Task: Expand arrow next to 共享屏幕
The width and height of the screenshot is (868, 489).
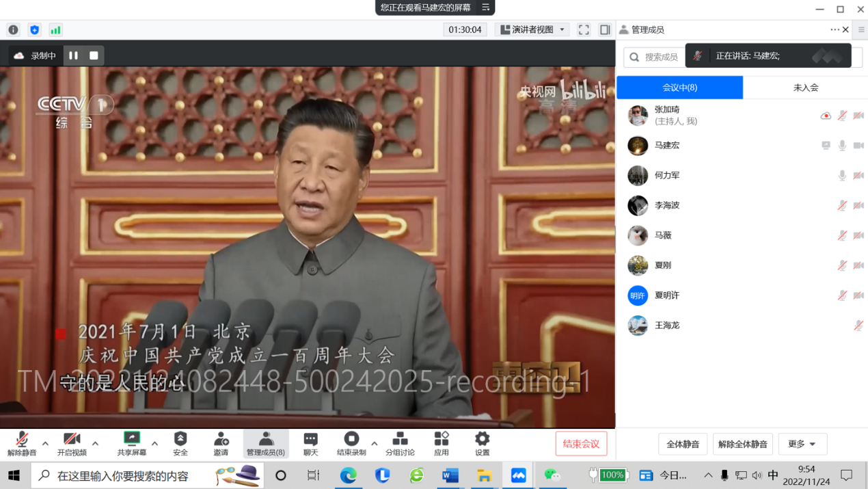Action: click(155, 444)
